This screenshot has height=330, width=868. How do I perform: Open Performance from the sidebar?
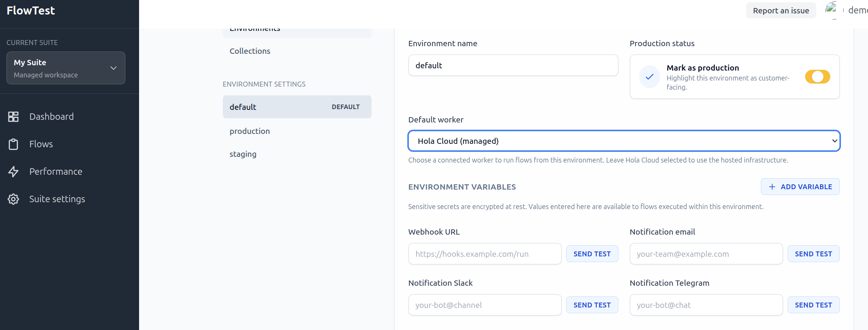pyautogui.click(x=56, y=171)
